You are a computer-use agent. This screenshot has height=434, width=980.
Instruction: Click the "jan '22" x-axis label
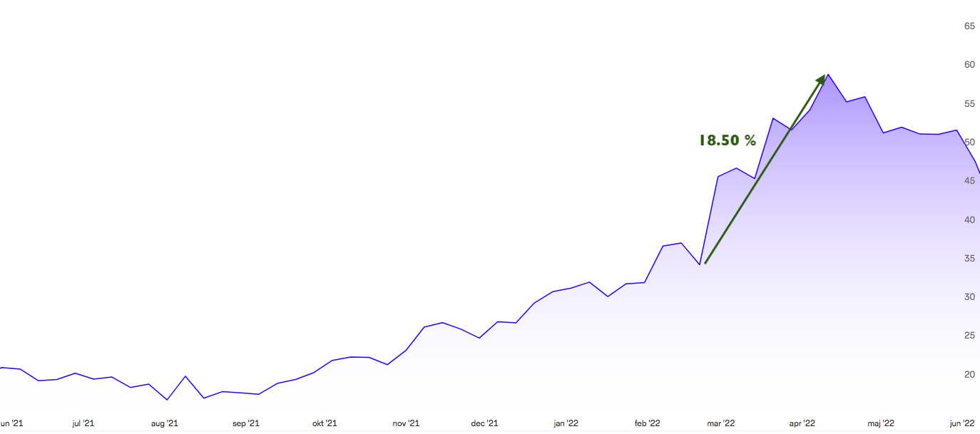click(x=566, y=423)
